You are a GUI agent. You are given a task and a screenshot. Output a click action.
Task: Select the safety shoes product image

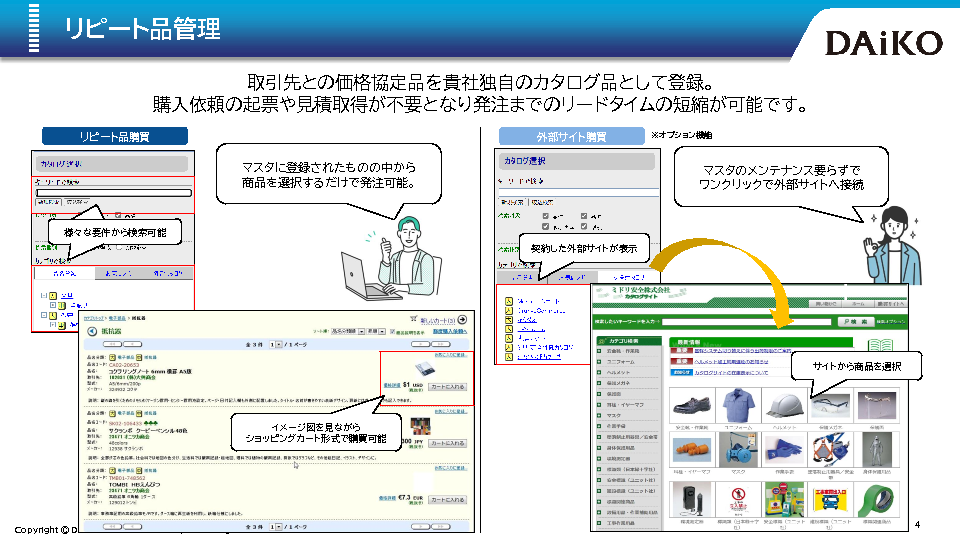(694, 406)
